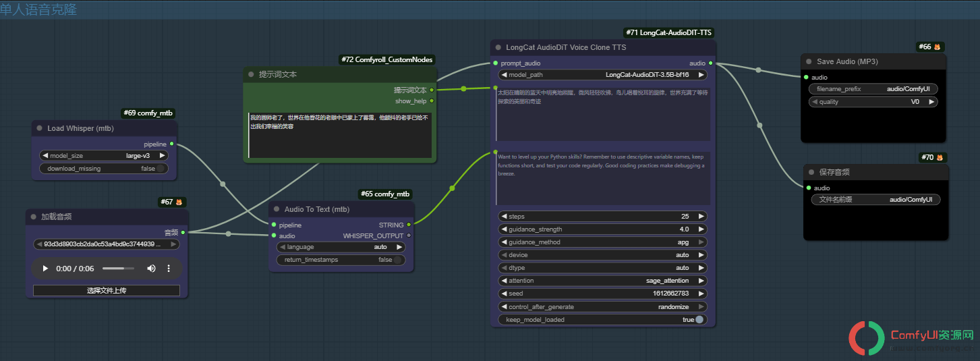This screenshot has height=361, width=980.
Task: Open the audio file name dropdown in 加载音频
Action: tap(107, 244)
